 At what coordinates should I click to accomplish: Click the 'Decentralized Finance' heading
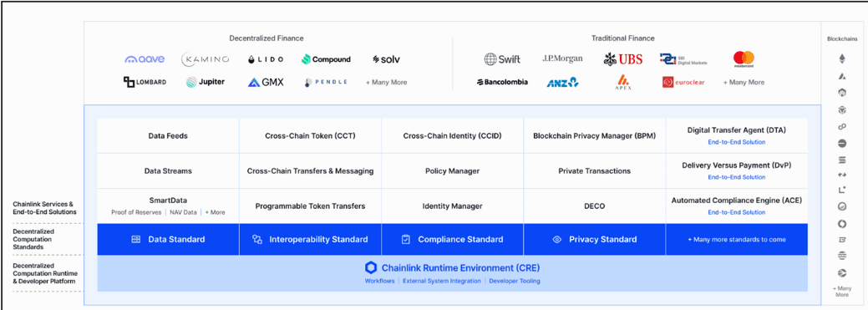[266, 38]
